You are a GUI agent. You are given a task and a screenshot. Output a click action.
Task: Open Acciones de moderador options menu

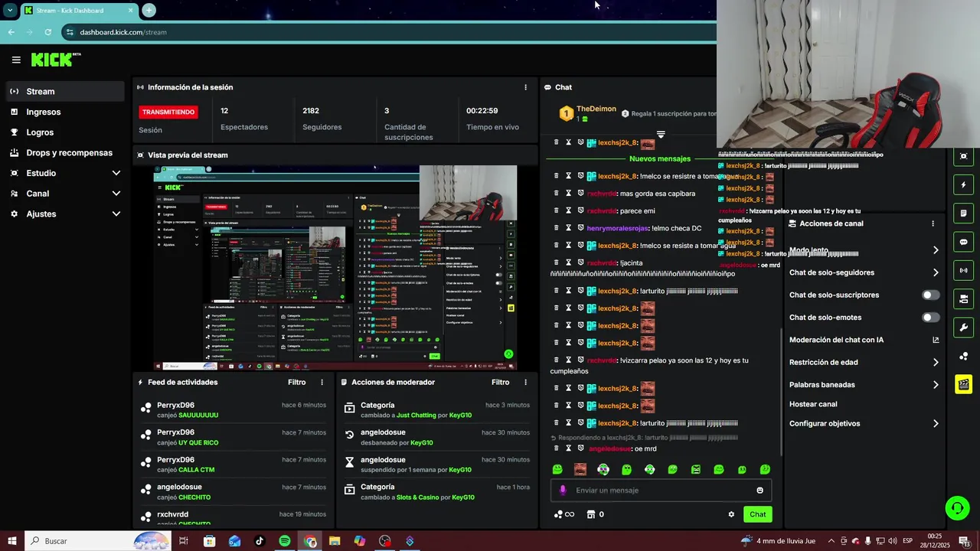click(525, 382)
